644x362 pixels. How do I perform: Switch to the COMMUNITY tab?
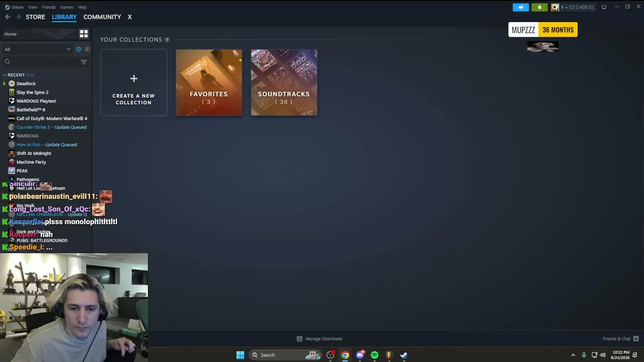click(x=102, y=17)
